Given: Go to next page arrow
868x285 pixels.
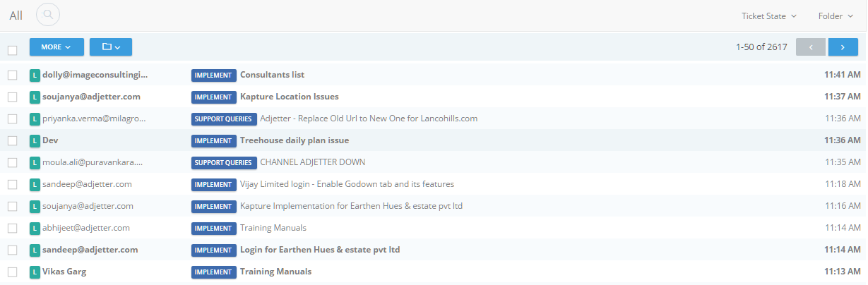Looking at the screenshot, I should point(843,47).
